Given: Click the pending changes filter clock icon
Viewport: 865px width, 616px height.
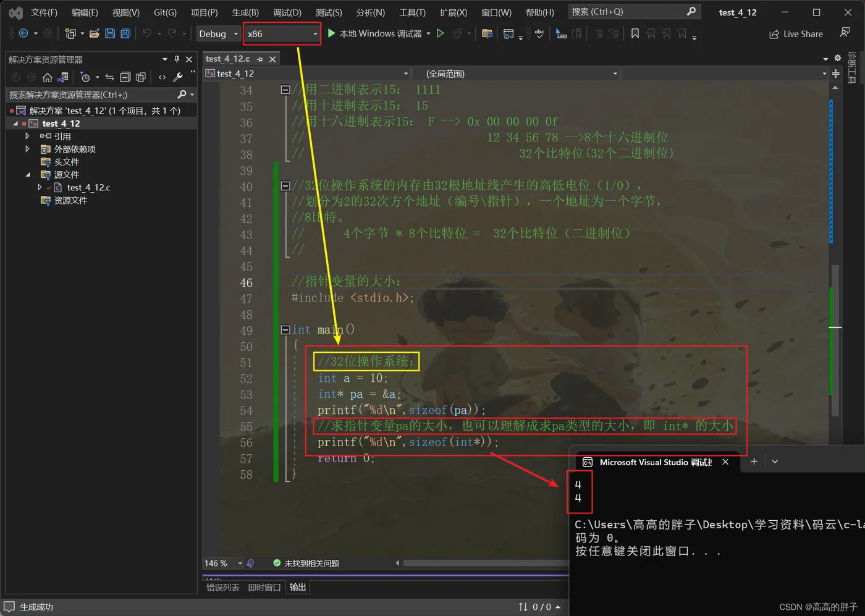Looking at the screenshot, I should click(x=85, y=77).
